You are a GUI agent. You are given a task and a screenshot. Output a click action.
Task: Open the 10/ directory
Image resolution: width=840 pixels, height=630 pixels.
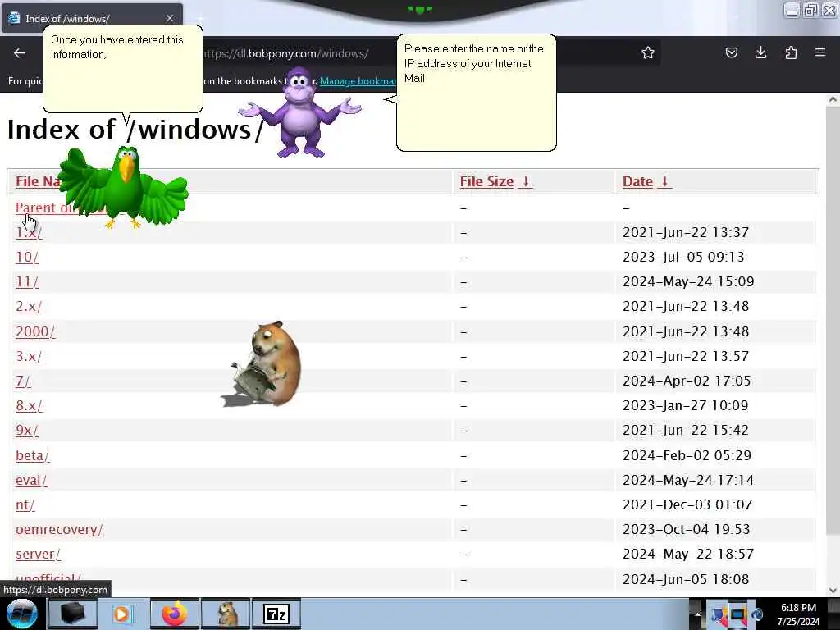tap(27, 257)
